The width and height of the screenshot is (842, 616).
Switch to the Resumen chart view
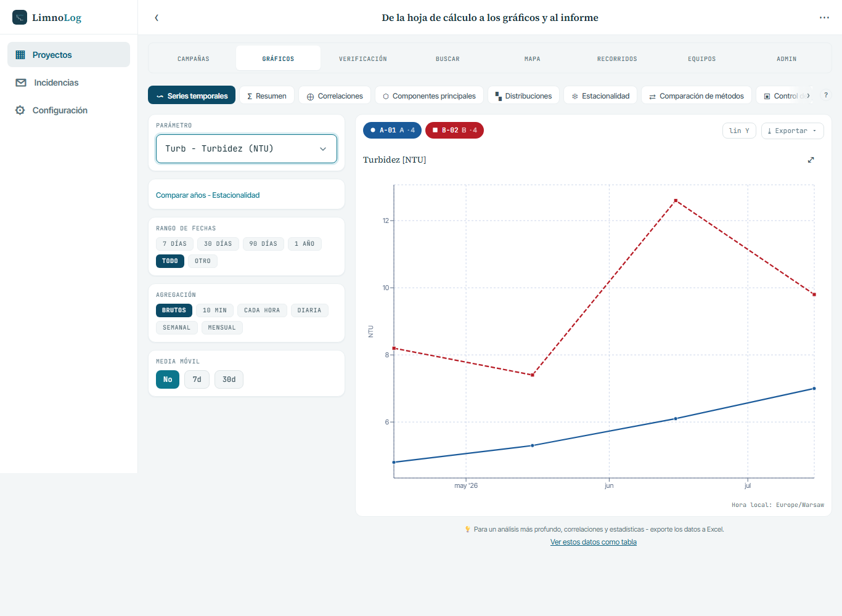coord(267,95)
